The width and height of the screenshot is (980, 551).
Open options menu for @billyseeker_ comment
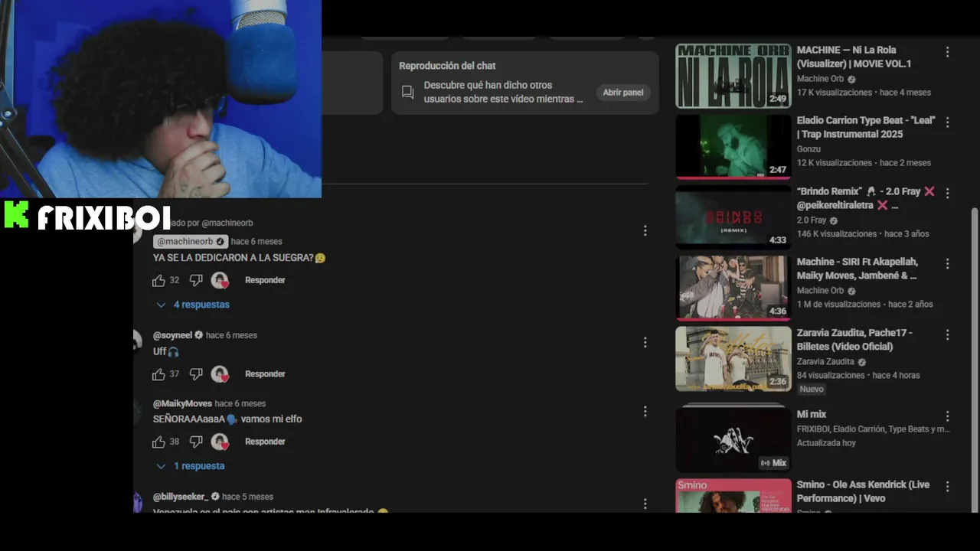tap(645, 504)
